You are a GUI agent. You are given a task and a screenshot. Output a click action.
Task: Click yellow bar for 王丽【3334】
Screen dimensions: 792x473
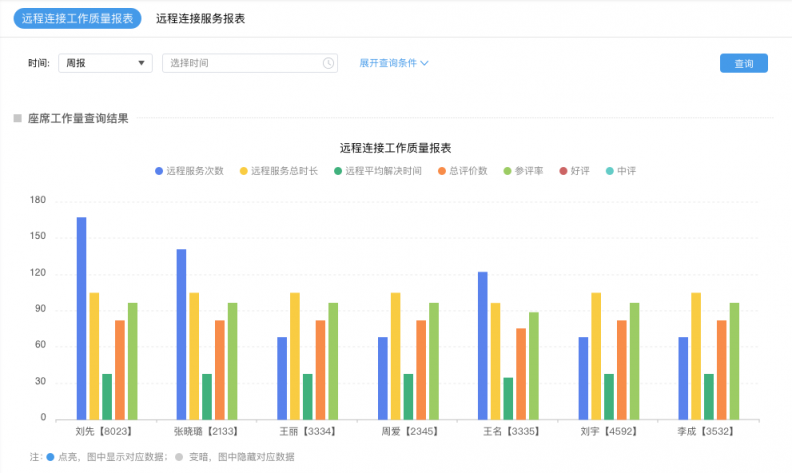click(x=295, y=356)
